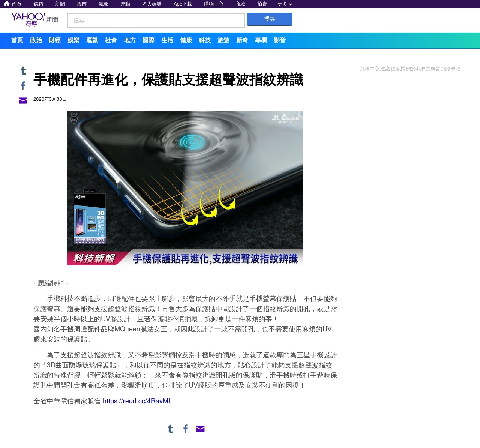Viewport: 480px width, 448px height.
Task: Open 氣象 in the top bar
Action: point(103,4)
